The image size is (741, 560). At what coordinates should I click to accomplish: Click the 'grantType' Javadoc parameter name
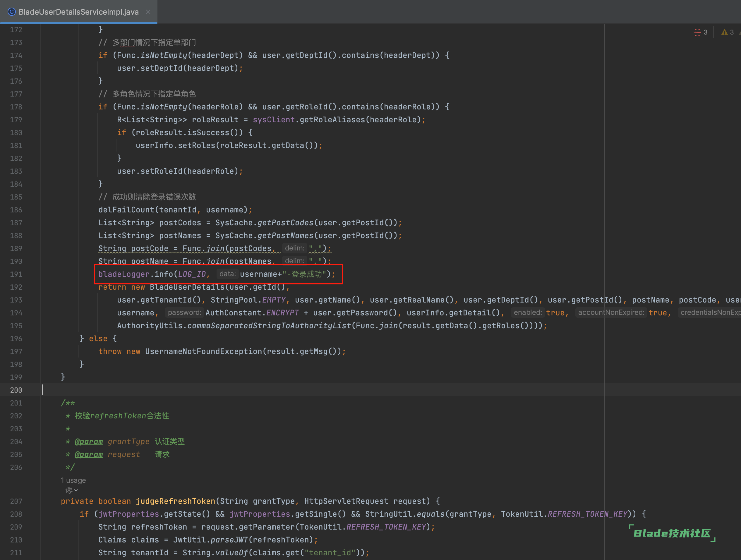pos(129,442)
